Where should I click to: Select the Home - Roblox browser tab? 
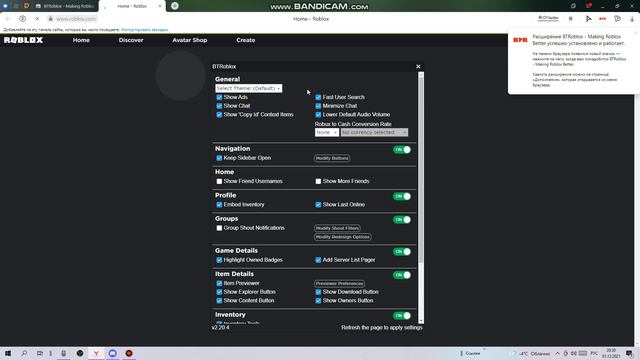[x=133, y=6]
